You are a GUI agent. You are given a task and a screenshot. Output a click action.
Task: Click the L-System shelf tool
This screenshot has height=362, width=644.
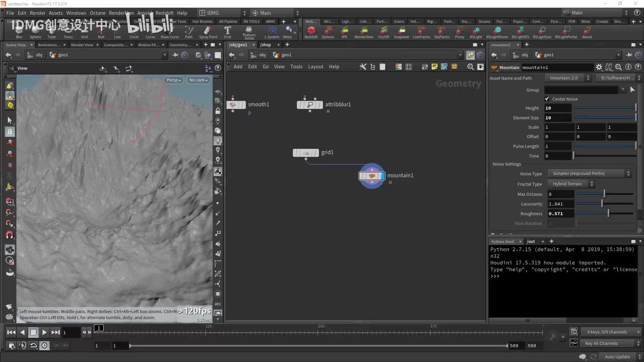tap(272, 31)
